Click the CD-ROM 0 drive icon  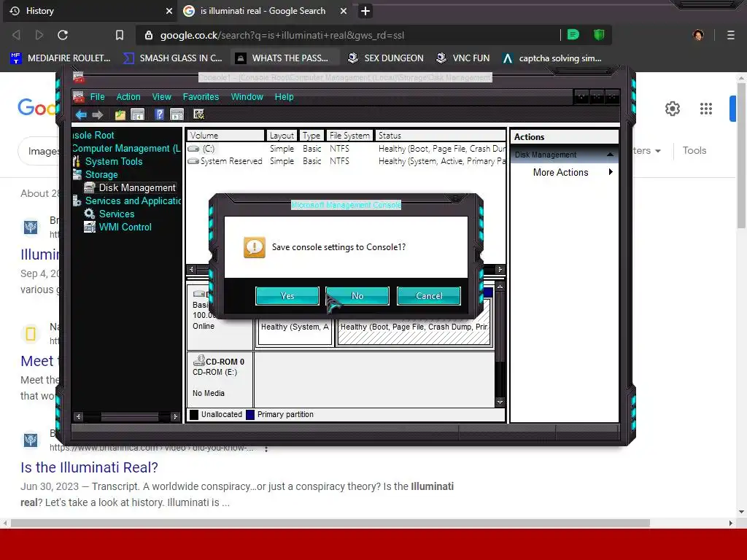(x=198, y=361)
